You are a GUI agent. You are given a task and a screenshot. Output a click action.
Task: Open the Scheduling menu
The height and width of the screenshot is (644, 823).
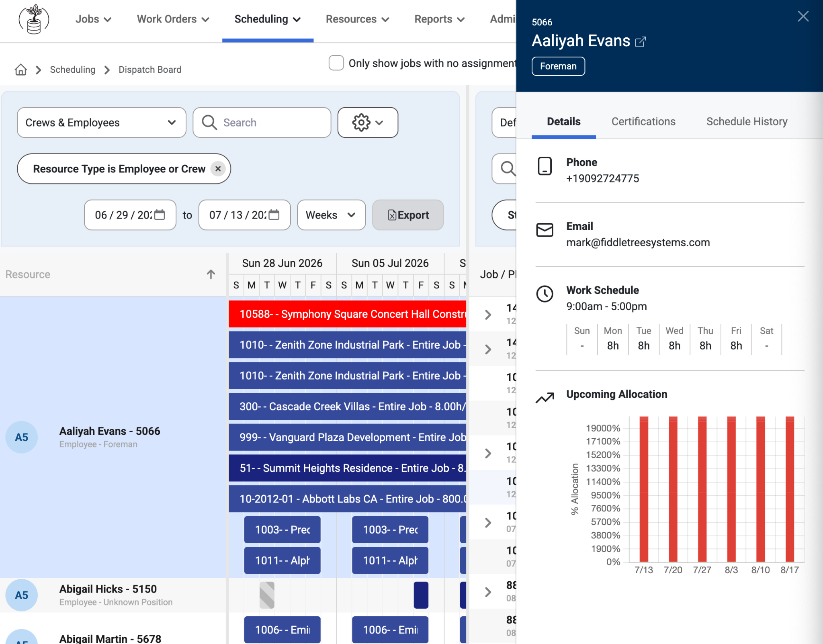click(268, 19)
